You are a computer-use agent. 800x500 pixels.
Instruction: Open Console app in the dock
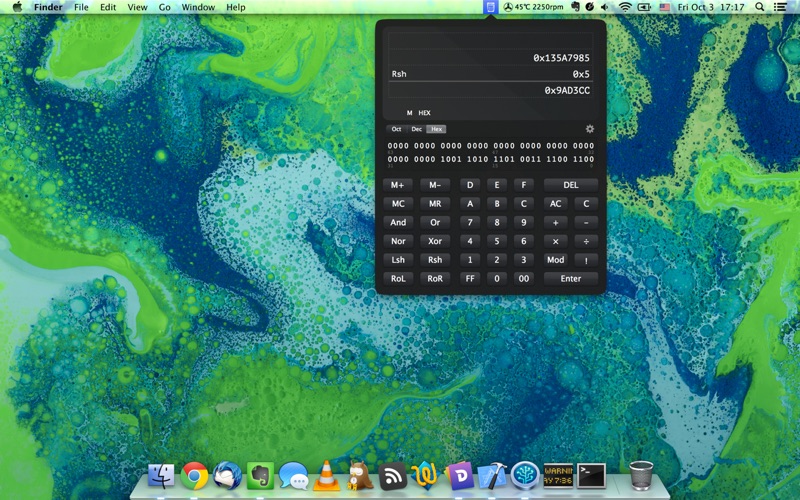click(558, 476)
